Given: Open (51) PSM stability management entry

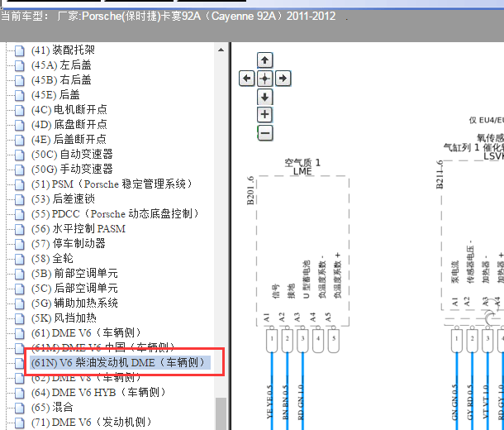Looking at the screenshot, I should click(112, 184).
